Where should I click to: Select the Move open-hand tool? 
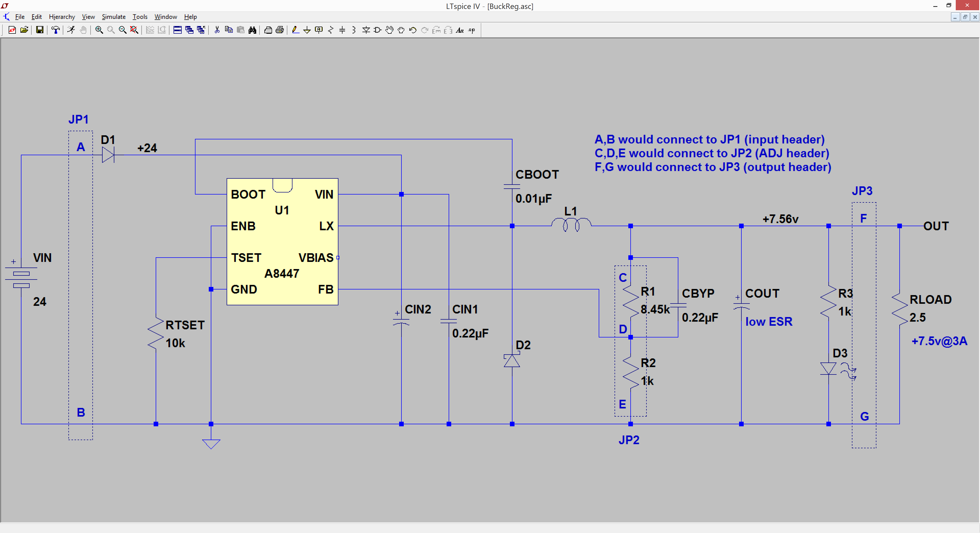389,30
